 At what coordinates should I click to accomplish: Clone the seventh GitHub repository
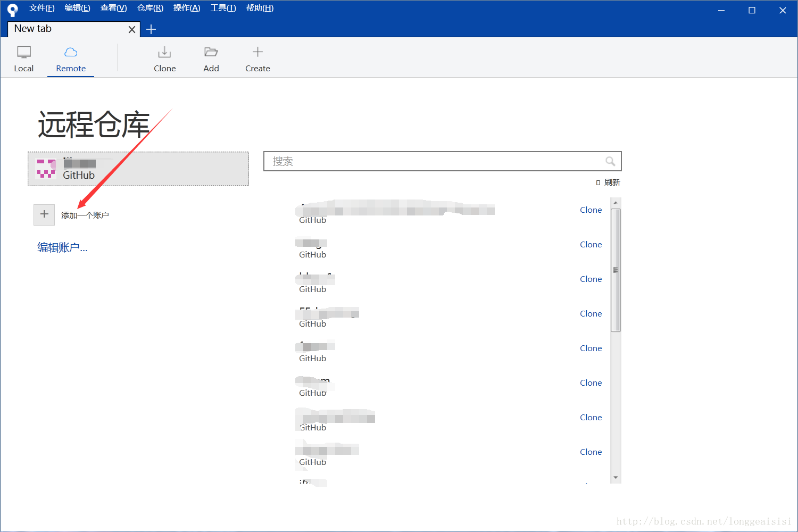[x=591, y=418]
